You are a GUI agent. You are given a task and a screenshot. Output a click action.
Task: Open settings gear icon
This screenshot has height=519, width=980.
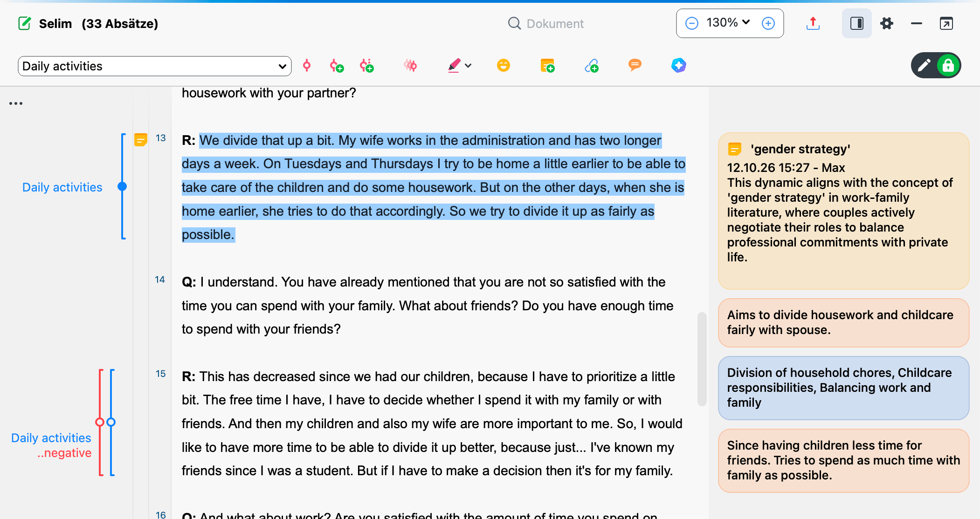(887, 23)
